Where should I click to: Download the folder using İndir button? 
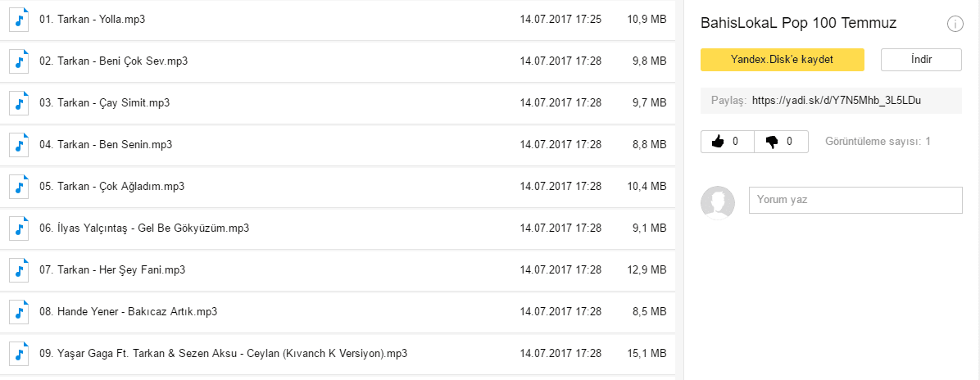point(921,60)
